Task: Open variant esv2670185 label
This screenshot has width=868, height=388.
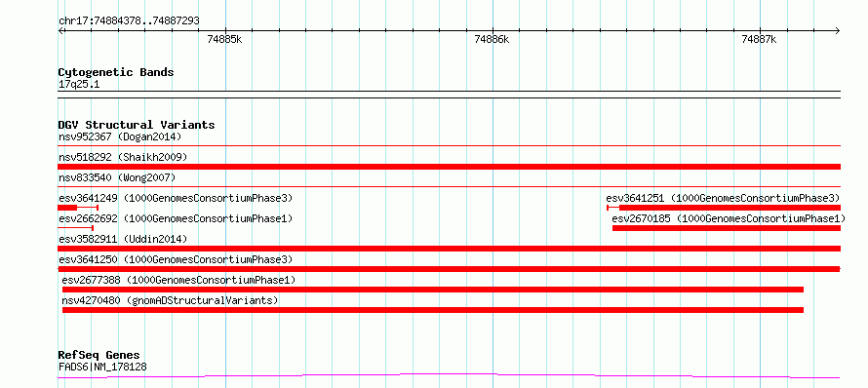Action: click(x=730, y=218)
